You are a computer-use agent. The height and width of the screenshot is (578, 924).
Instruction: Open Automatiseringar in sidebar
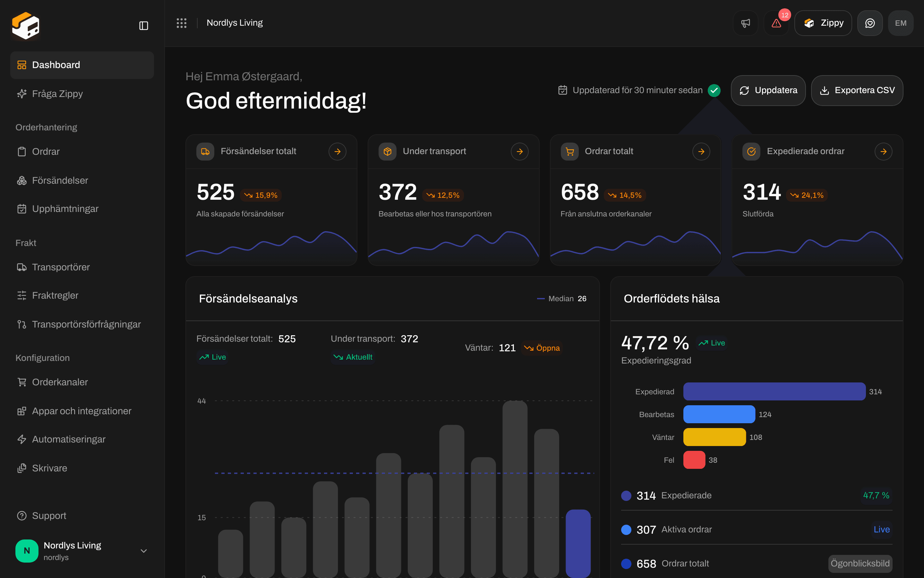click(82, 439)
